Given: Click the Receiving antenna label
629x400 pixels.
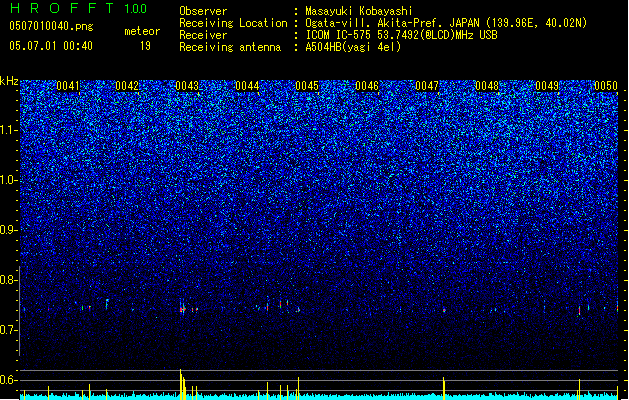Looking at the screenshot, I should [x=230, y=47].
